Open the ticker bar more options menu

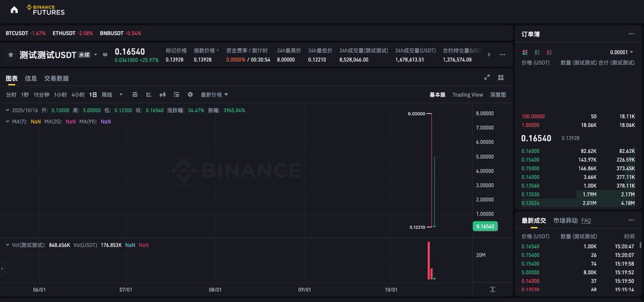[x=502, y=55]
